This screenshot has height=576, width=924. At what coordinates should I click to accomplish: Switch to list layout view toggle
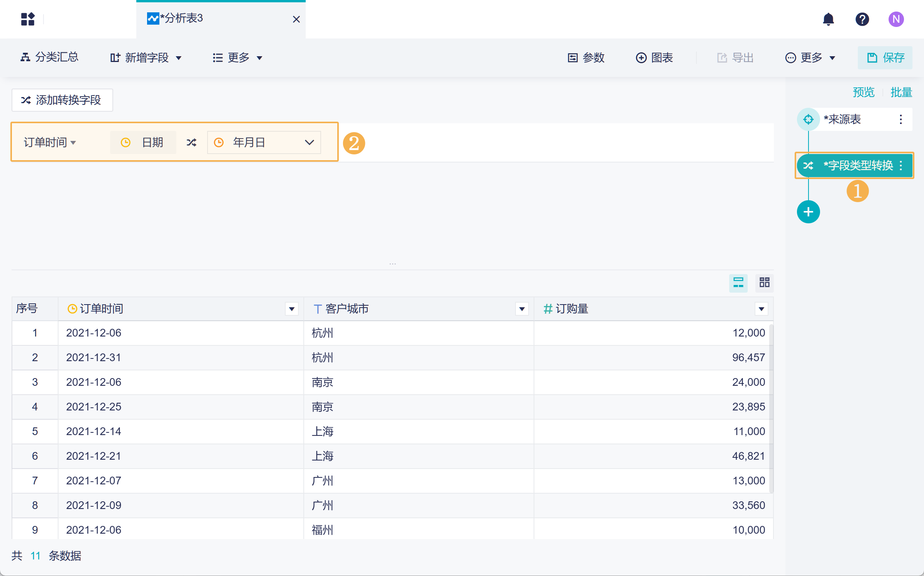coord(738,283)
